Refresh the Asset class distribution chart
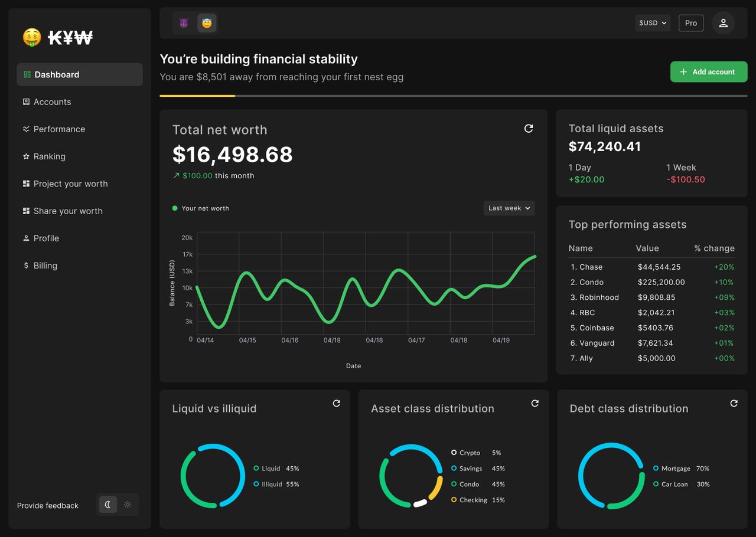This screenshot has height=537, width=756. click(535, 404)
